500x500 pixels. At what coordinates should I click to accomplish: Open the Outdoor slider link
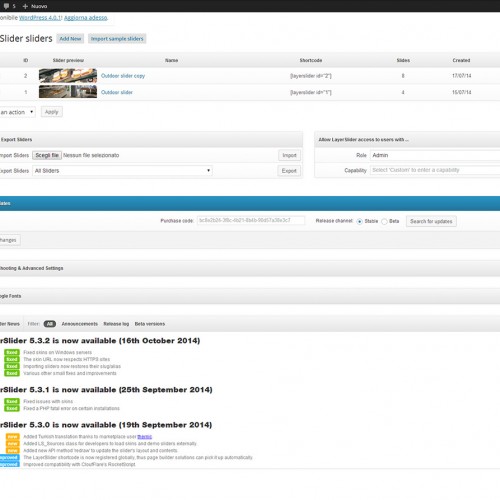pyautogui.click(x=117, y=92)
